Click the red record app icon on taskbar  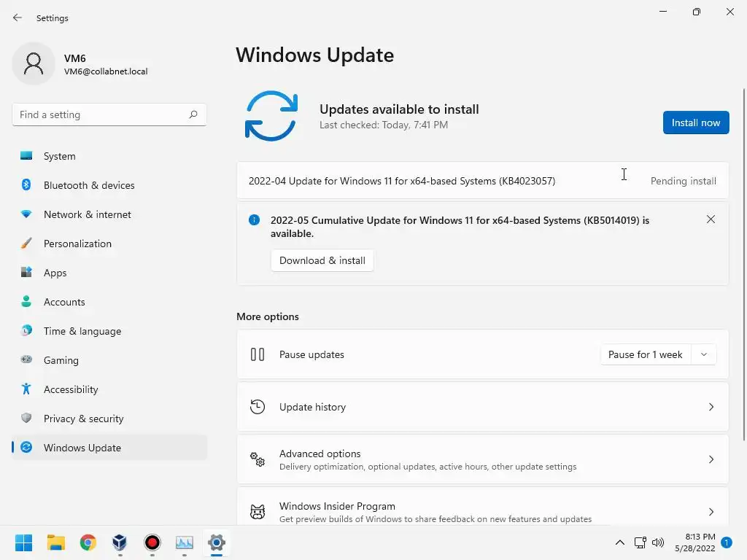152,542
